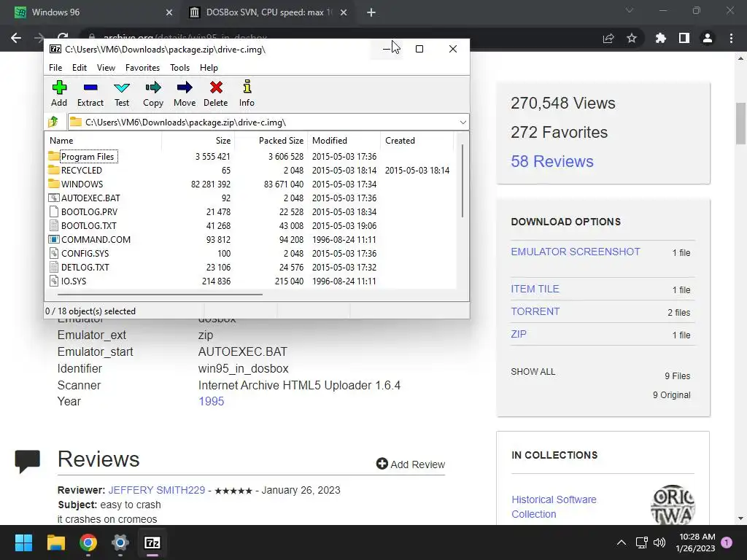Open the File menu in 7-Zip

(x=55, y=68)
